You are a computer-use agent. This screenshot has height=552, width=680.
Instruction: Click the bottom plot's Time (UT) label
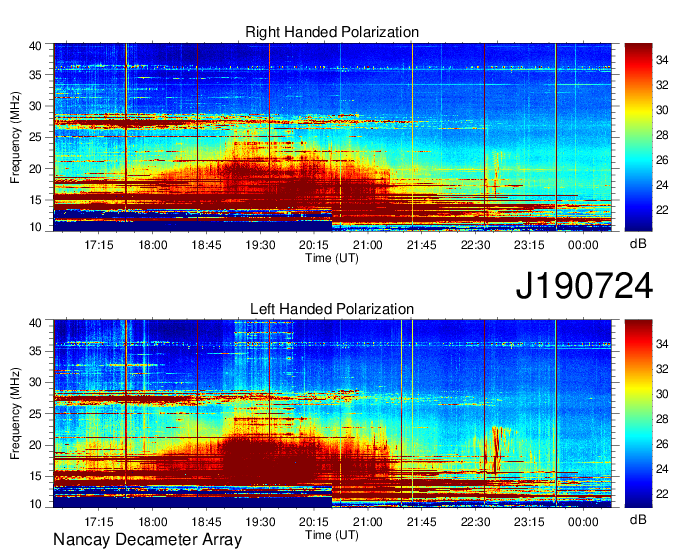(x=332, y=535)
